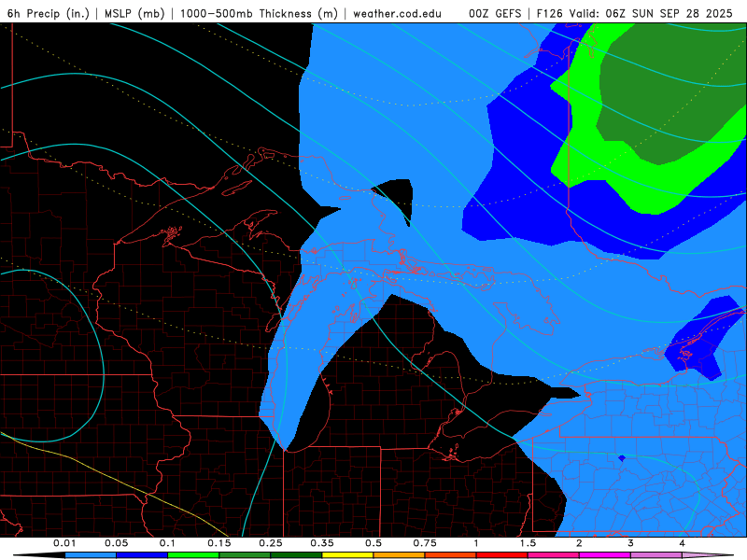Click the '0.01' legend value
The height and width of the screenshot is (560, 747).
tap(64, 543)
